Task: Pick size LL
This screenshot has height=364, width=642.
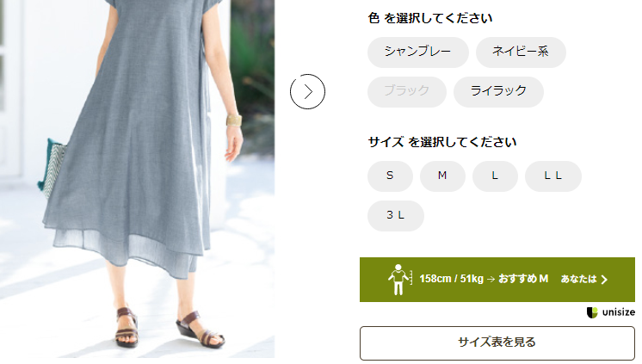Action: pos(553,176)
